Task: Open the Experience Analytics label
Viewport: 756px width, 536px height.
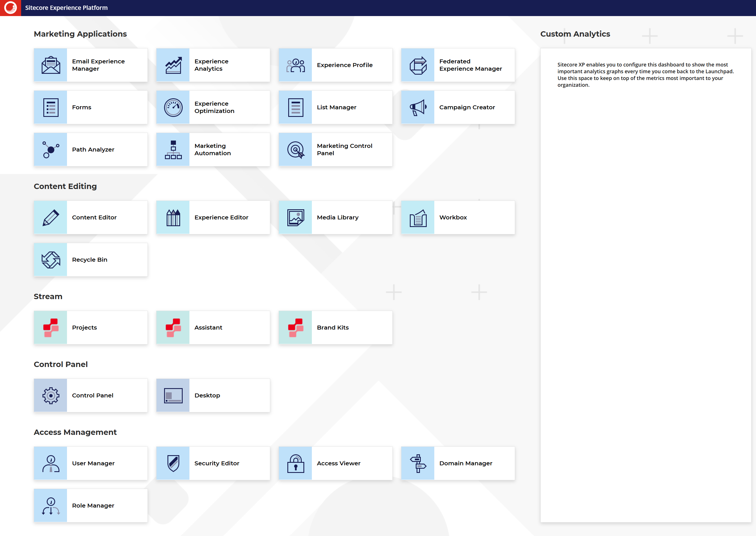Action: [x=211, y=65]
